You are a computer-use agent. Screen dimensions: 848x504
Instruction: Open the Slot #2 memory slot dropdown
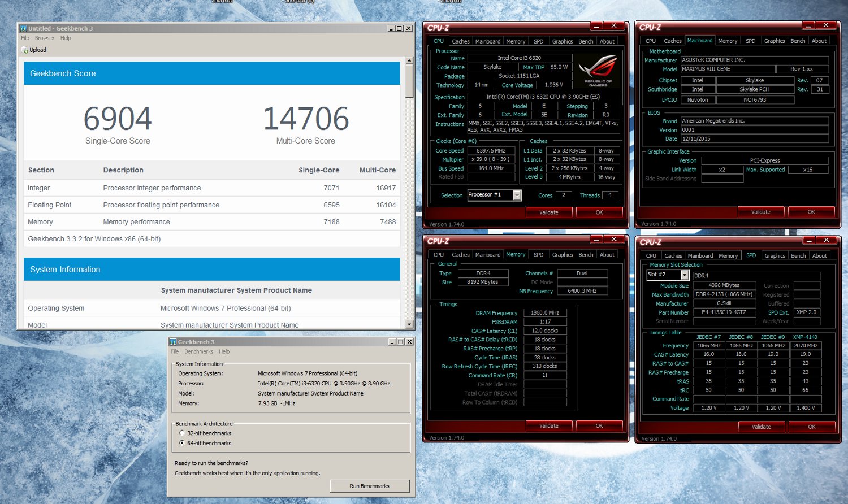point(685,275)
